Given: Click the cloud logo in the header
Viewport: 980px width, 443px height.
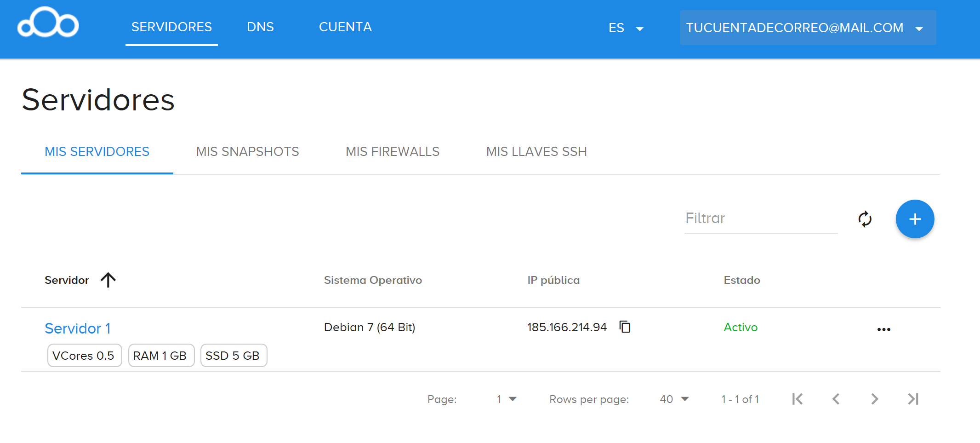Looking at the screenshot, I should pyautogui.click(x=48, y=23).
